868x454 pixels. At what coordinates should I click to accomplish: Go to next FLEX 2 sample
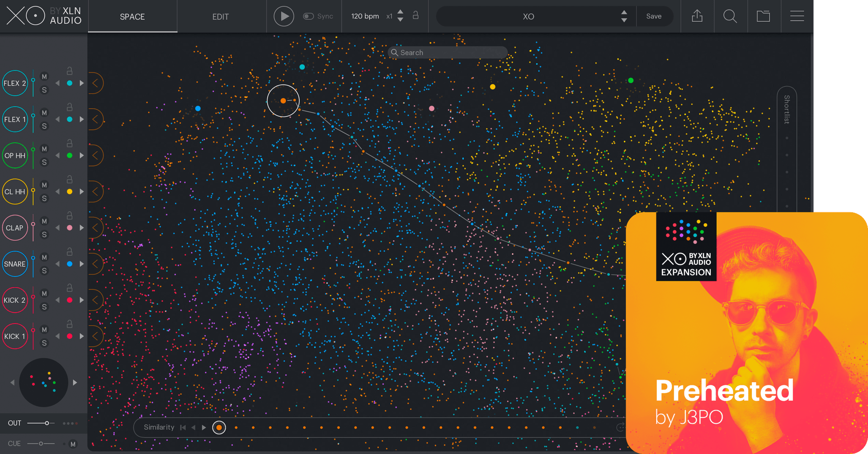coord(82,83)
